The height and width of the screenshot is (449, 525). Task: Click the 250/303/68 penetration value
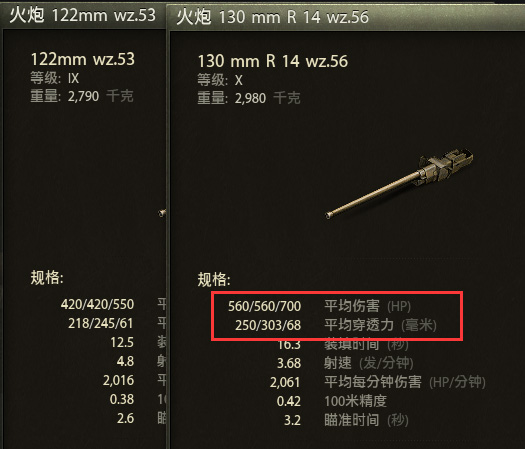[x=268, y=325]
